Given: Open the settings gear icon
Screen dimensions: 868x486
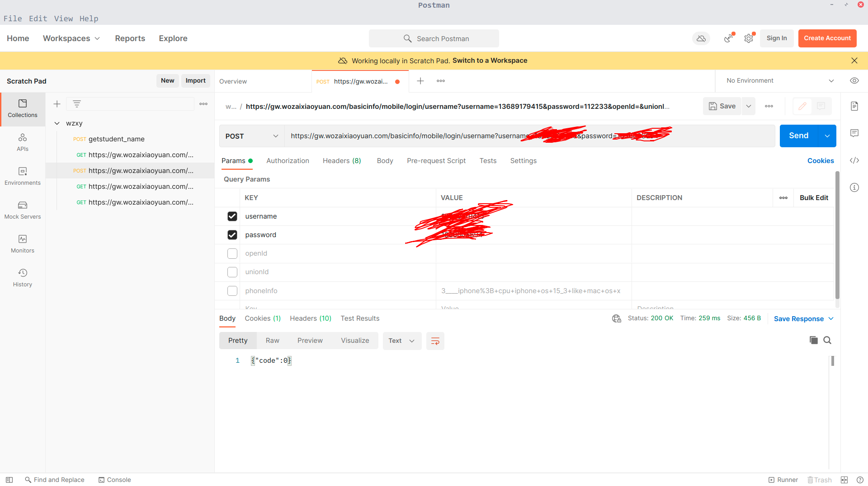Looking at the screenshot, I should tap(749, 38).
